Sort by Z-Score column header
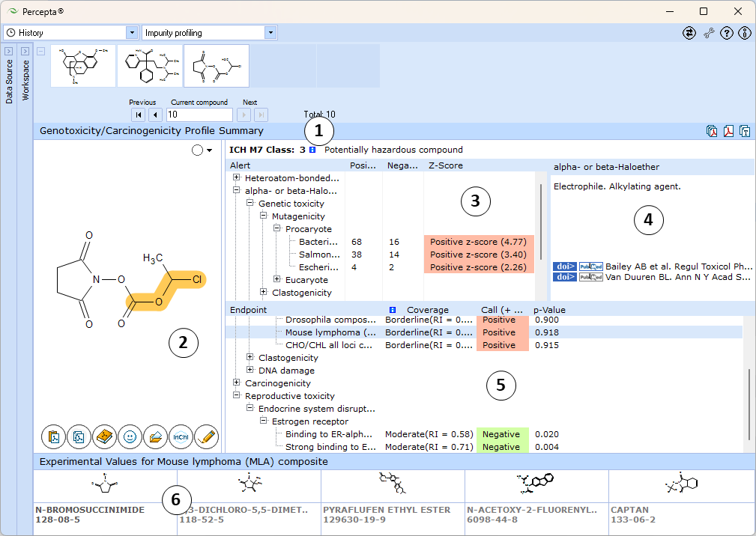Viewport: 756px width, 536px height. (x=446, y=165)
